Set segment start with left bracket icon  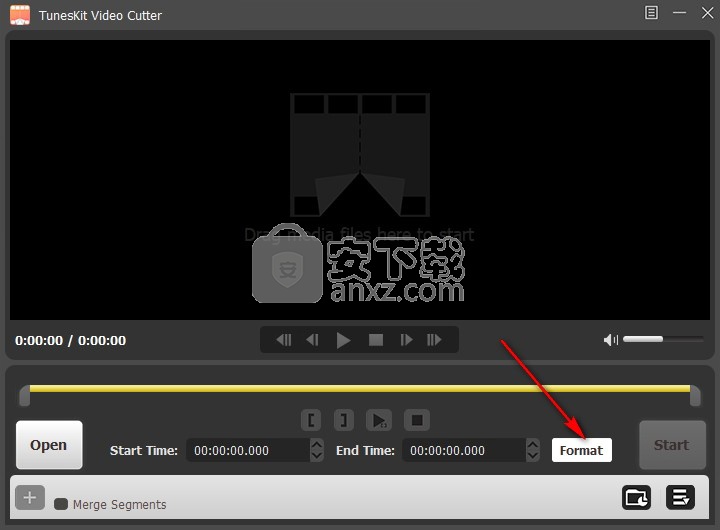point(311,420)
